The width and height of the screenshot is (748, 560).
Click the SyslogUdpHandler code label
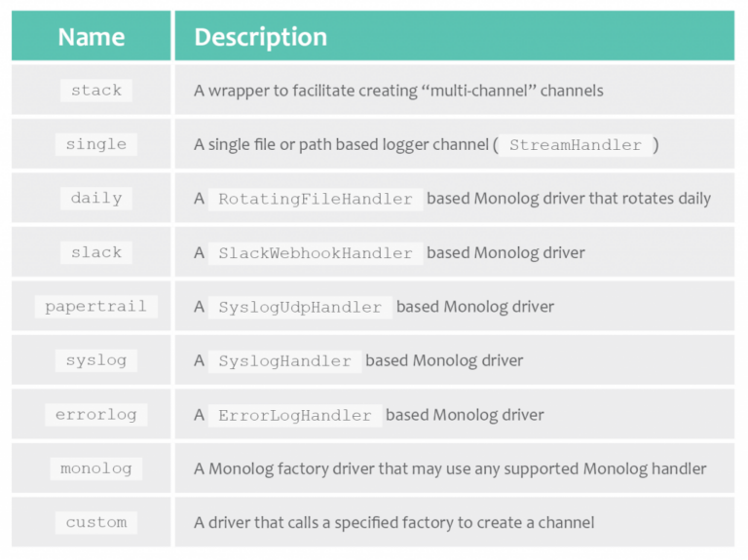[300, 307]
